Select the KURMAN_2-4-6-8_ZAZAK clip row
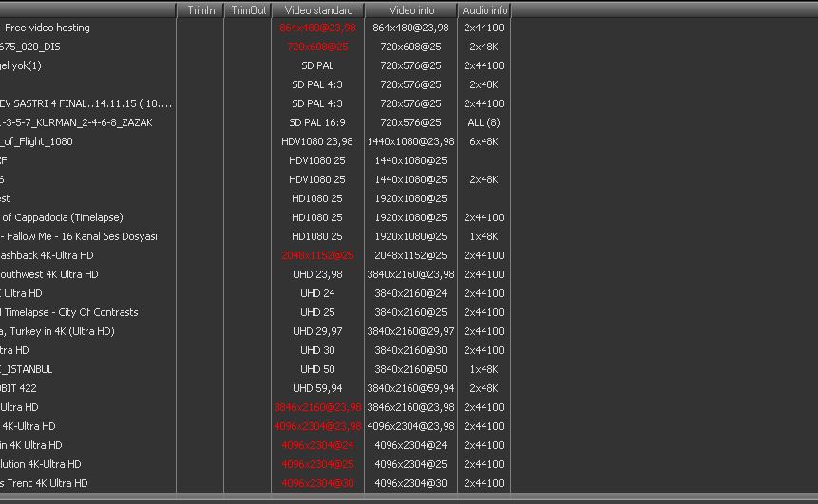The height and width of the screenshot is (504, 818). click(x=76, y=122)
